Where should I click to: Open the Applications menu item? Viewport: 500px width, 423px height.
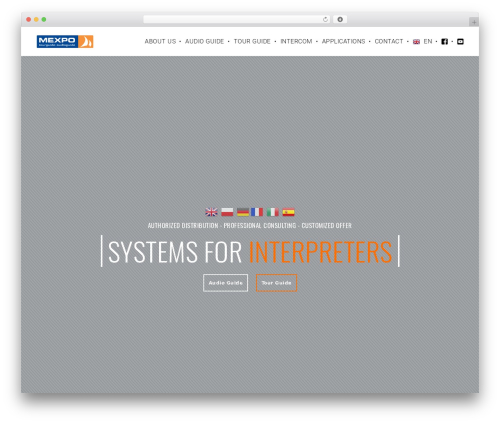tap(343, 41)
